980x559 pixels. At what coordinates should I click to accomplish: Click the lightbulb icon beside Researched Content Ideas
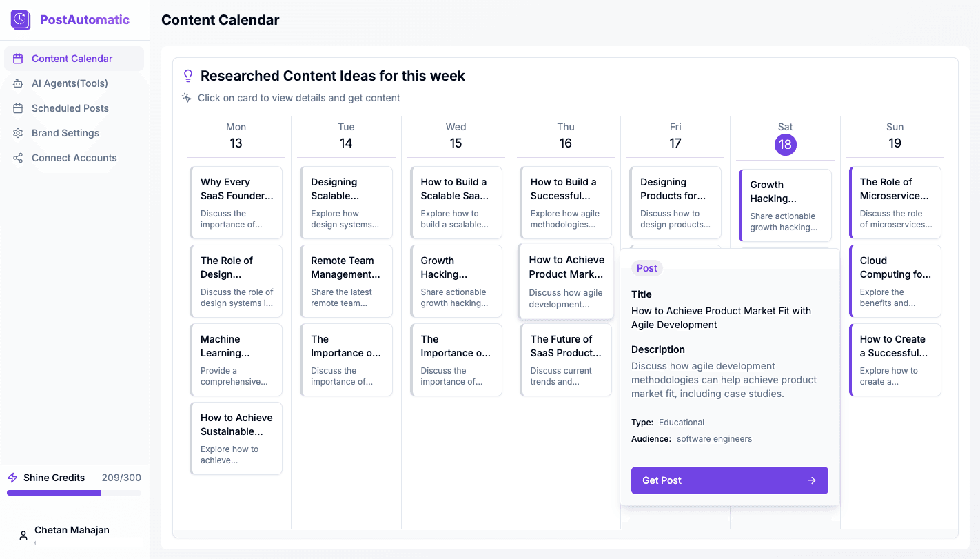[x=188, y=76]
